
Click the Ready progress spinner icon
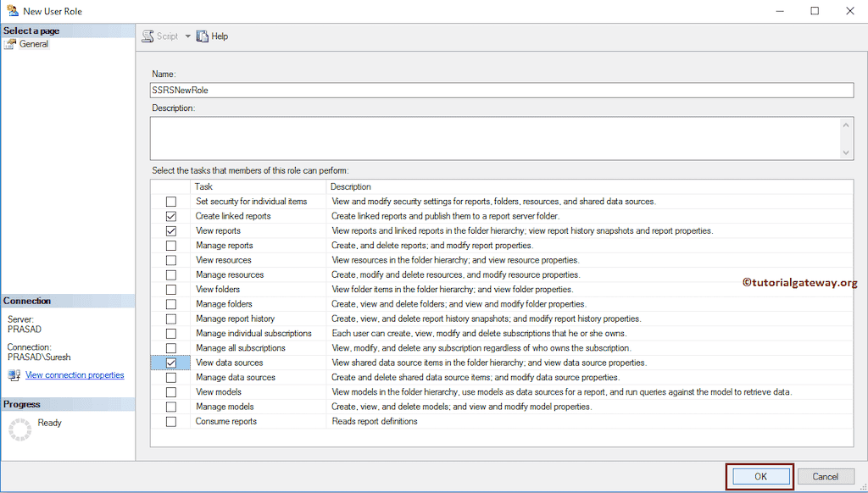[x=19, y=427]
